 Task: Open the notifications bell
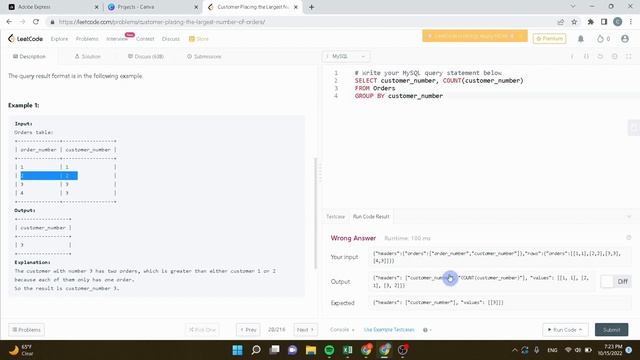(x=580, y=39)
